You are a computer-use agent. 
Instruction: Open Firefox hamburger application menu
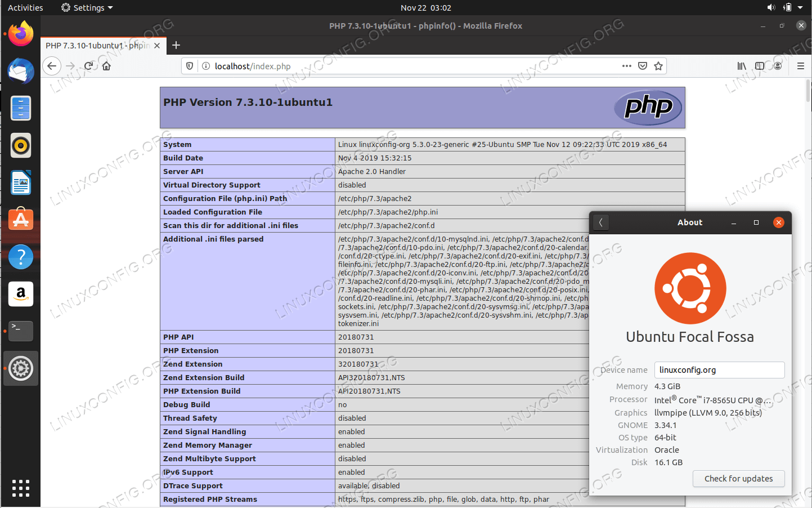point(800,66)
